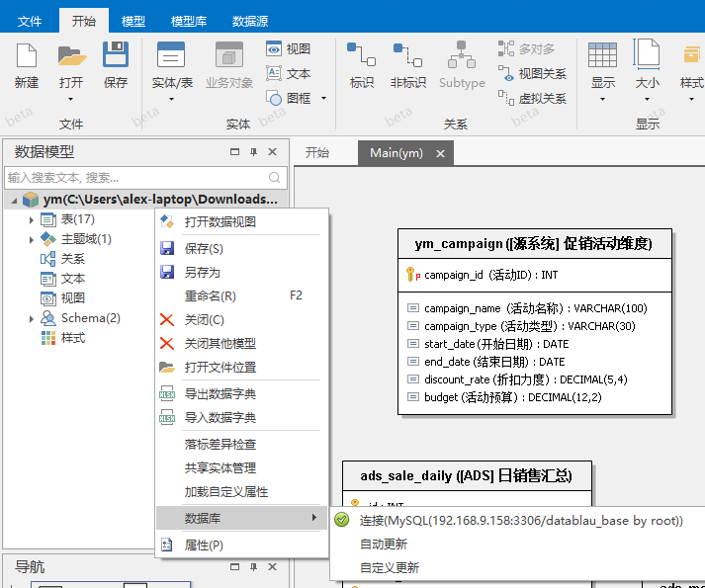Choose 共享实体管理 from context menu

242,468
